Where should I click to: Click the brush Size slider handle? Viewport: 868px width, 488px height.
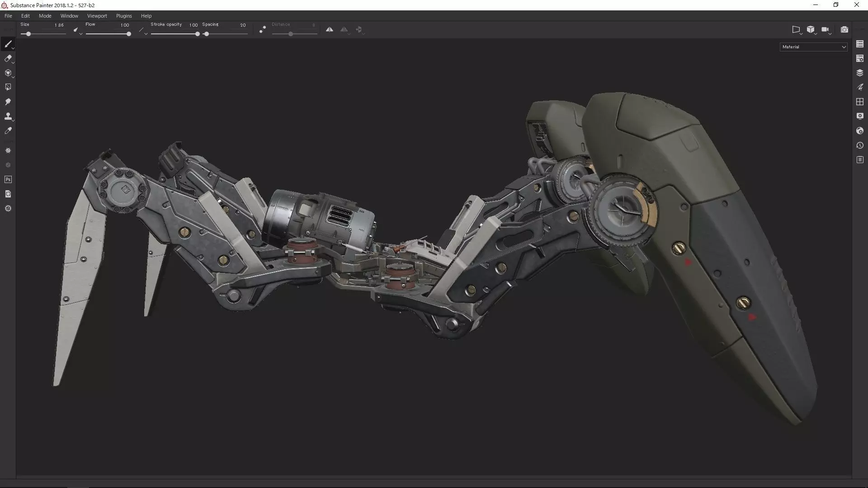pyautogui.click(x=28, y=34)
